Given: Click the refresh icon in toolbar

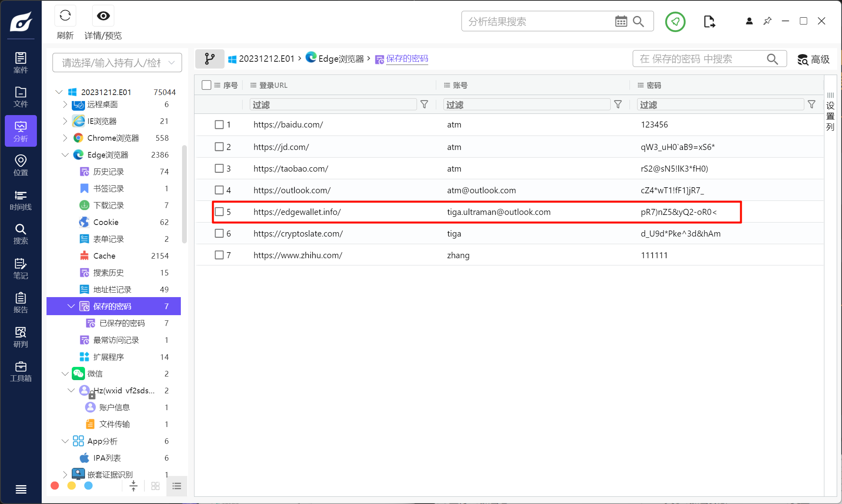Looking at the screenshot, I should coord(65,16).
